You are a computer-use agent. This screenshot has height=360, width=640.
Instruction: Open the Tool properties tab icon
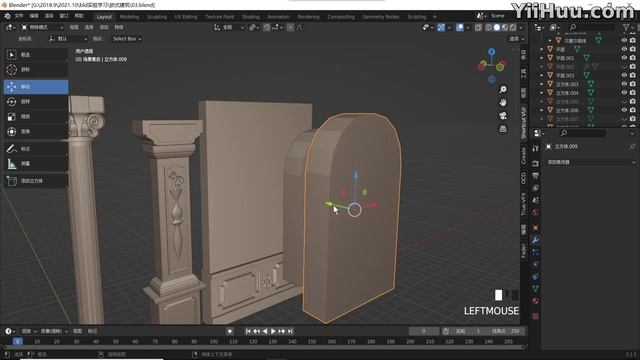(x=536, y=149)
